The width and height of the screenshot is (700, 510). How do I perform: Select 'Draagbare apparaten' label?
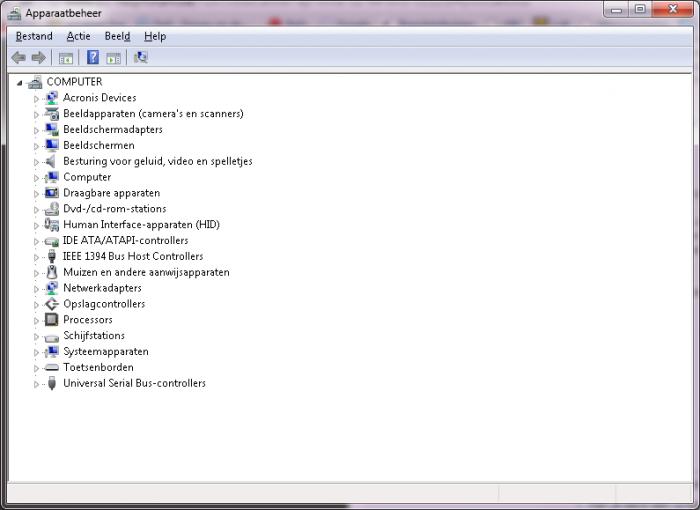(112, 193)
